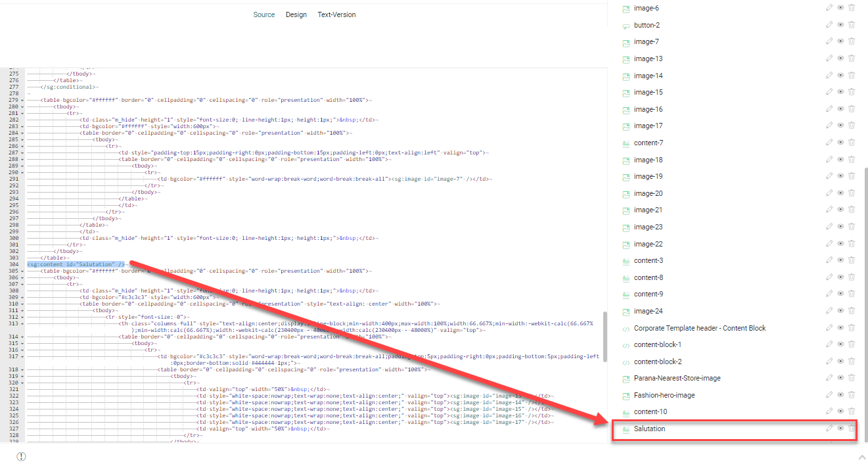Viewport: 868px width, 468px height.
Task: Fold the code block at line 305
Action: [23, 271]
